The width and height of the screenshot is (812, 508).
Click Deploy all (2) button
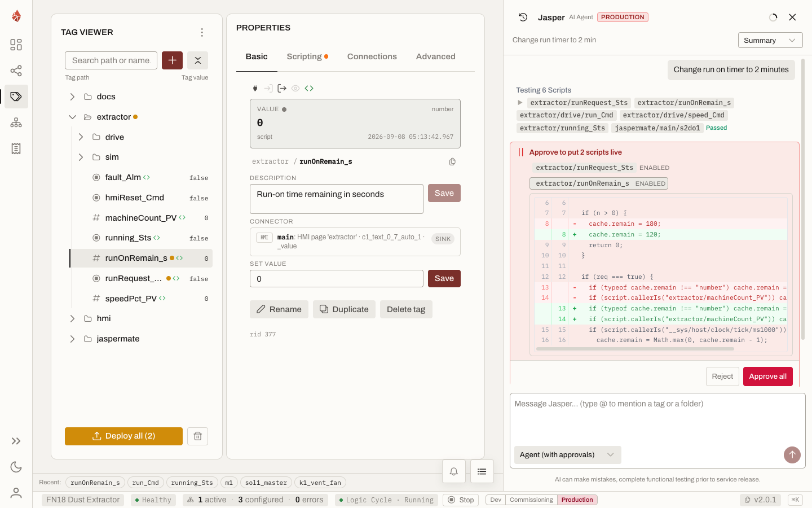click(123, 436)
